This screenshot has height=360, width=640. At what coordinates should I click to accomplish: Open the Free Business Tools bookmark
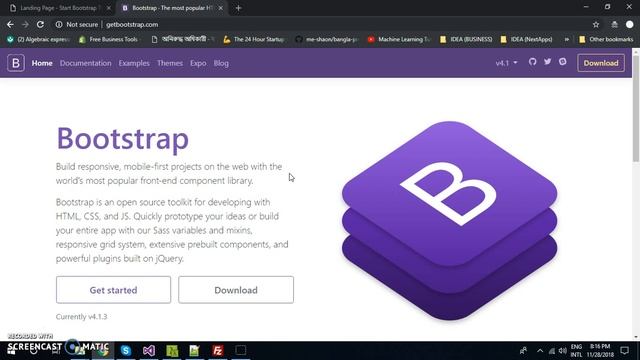tap(109, 39)
